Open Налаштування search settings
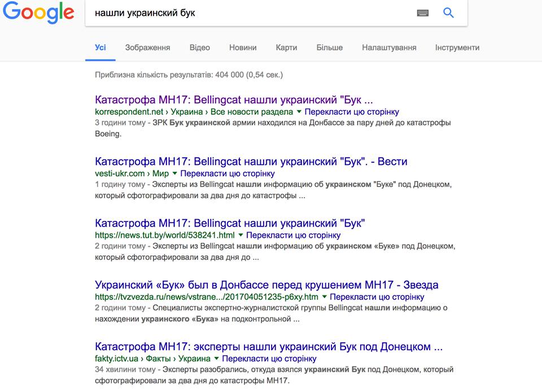542x392 pixels. coord(389,47)
